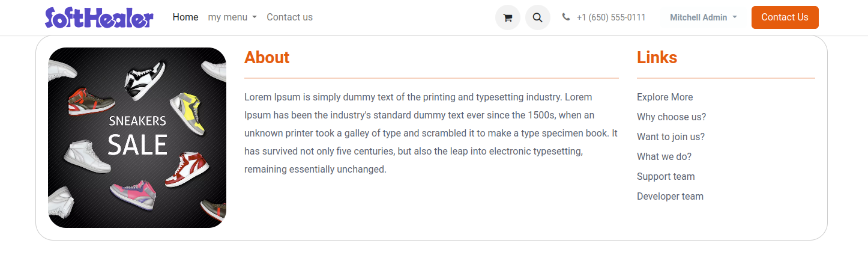Image resolution: width=868 pixels, height=270 pixels.
Task: Open the What we do? link
Action: 665,157
